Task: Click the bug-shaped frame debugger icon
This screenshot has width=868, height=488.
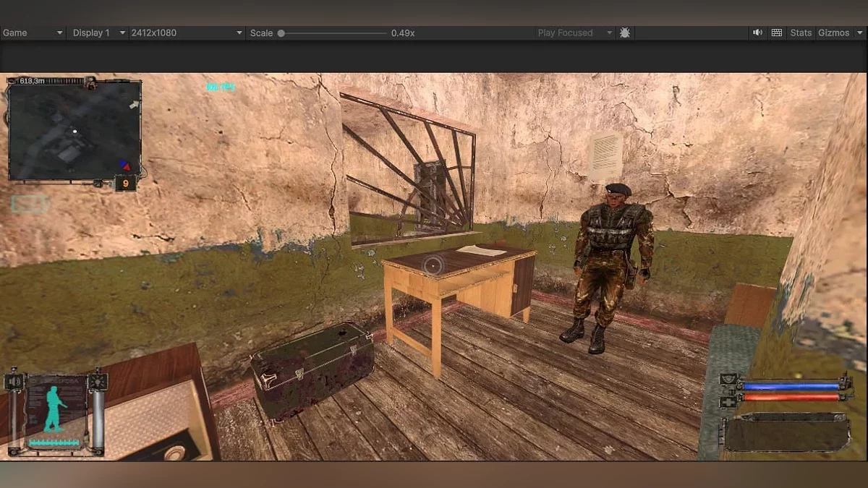Action: tap(625, 33)
